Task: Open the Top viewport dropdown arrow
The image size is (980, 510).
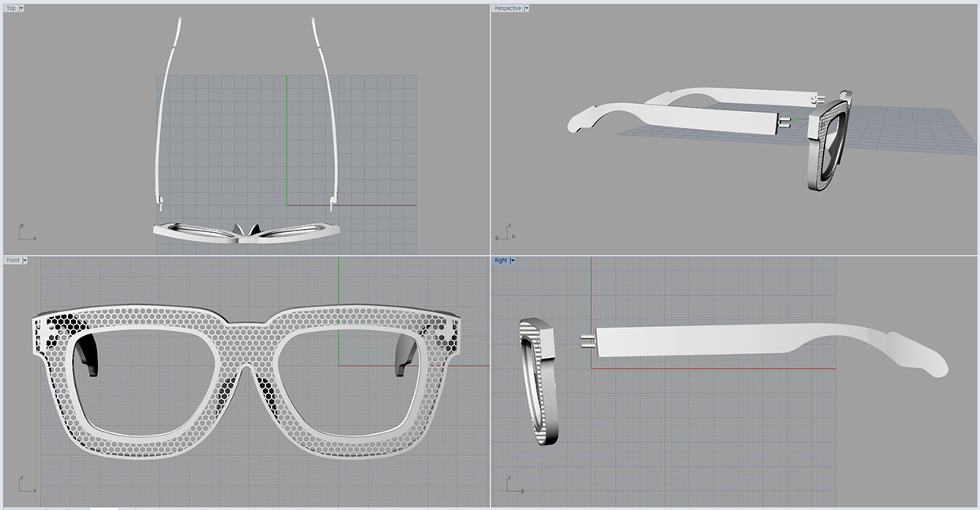Action: (21, 8)
